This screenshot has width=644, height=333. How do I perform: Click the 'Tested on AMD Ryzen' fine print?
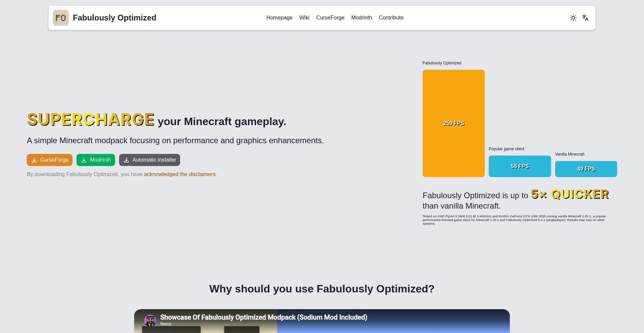(x=514, y=220)
